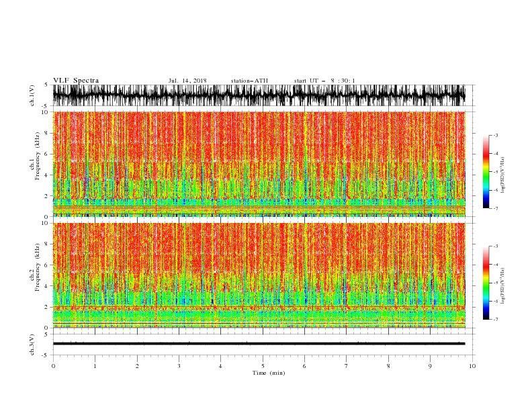The height and width of the screenshot is (411, 532).
Task: Click the ch.2 color bar "-7" label
Action: (496, 320)
